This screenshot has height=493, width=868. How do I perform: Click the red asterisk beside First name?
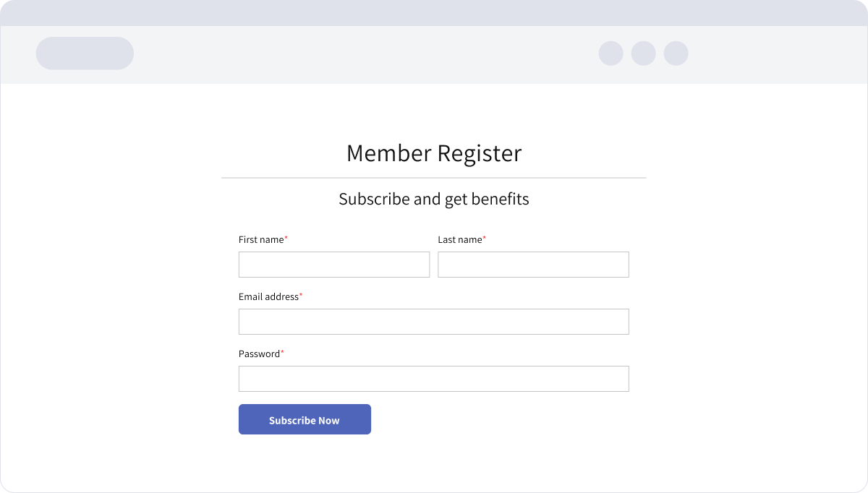[286, 238]
